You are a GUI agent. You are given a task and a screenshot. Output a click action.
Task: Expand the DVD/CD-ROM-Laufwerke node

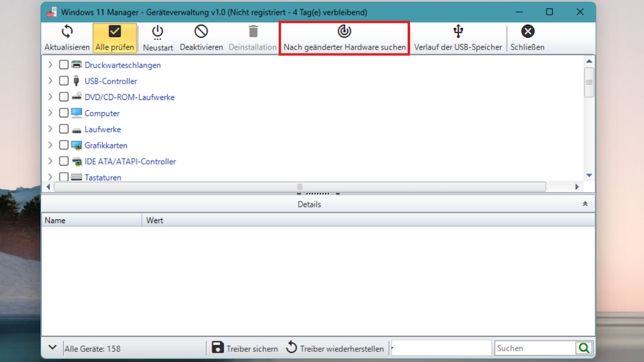point(50,97)
